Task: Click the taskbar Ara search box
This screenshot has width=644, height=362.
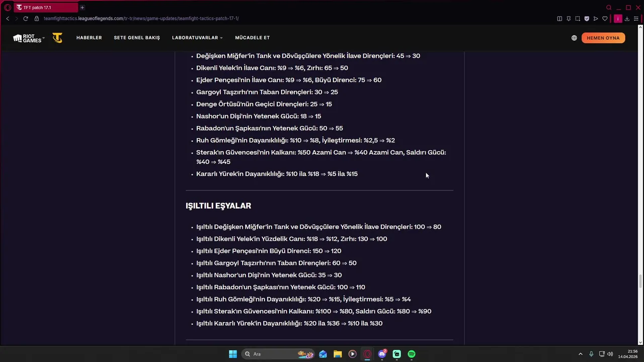Action: [x=278, y=354]
